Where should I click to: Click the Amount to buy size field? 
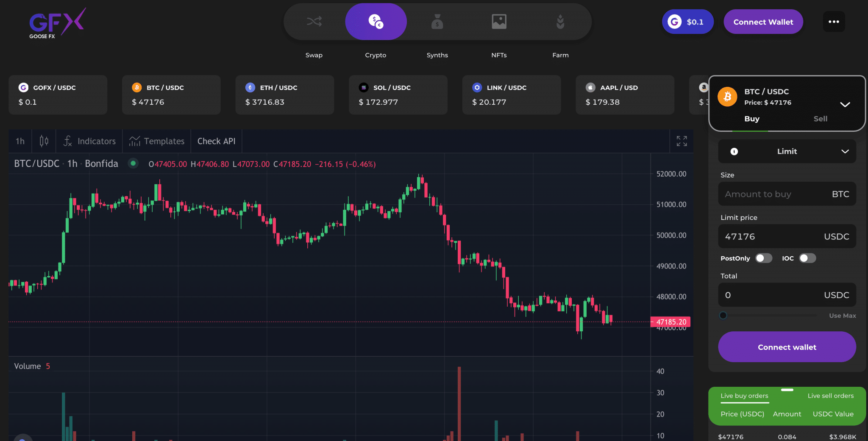776,194
